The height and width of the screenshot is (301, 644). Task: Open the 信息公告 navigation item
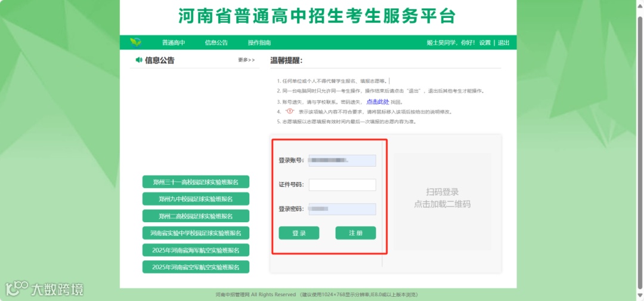click(216, 43)
